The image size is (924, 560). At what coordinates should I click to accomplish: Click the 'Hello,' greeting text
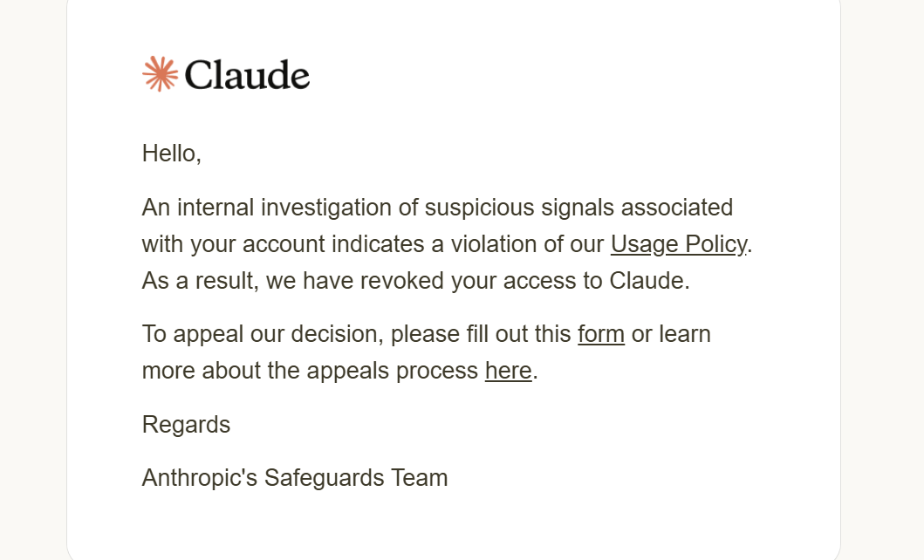(172, 154)
